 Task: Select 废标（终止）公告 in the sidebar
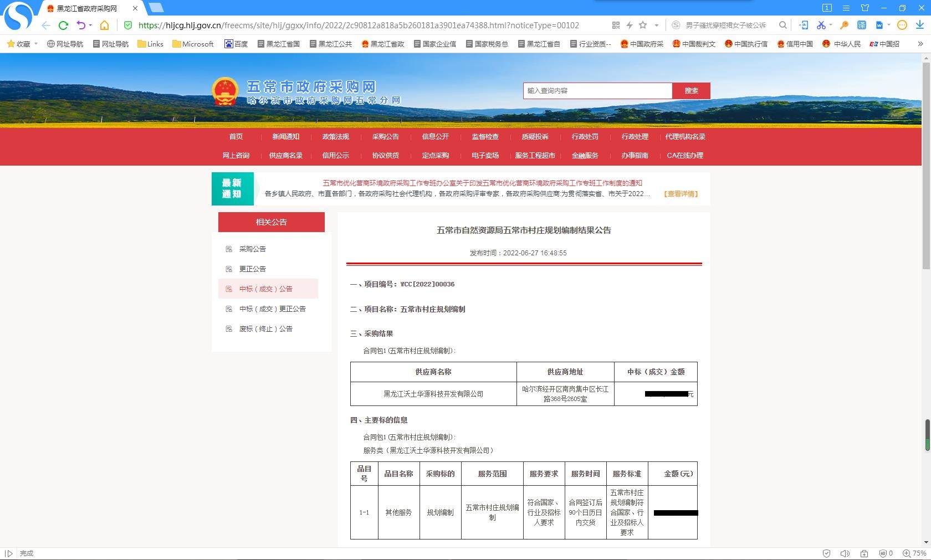pos(265,329)
